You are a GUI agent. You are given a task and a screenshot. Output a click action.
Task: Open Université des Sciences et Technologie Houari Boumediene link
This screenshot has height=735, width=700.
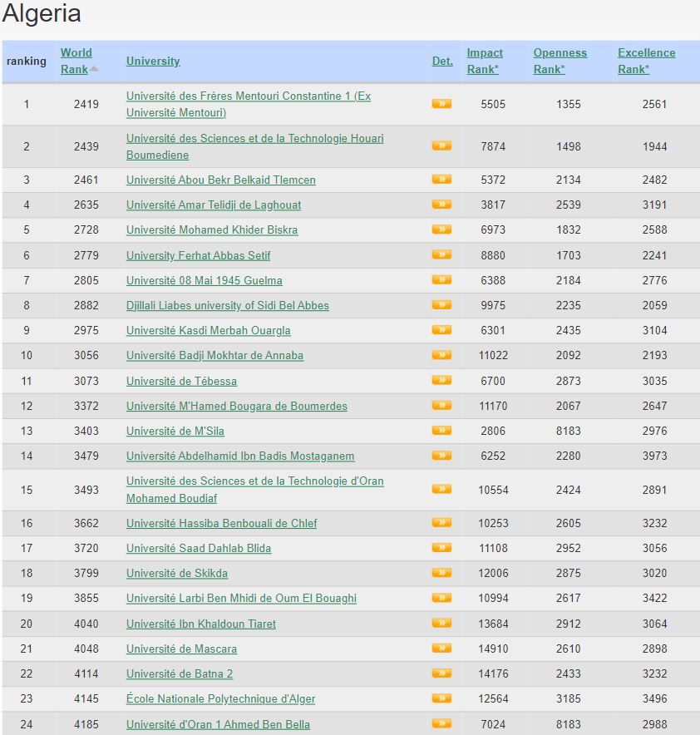(255, 146)
